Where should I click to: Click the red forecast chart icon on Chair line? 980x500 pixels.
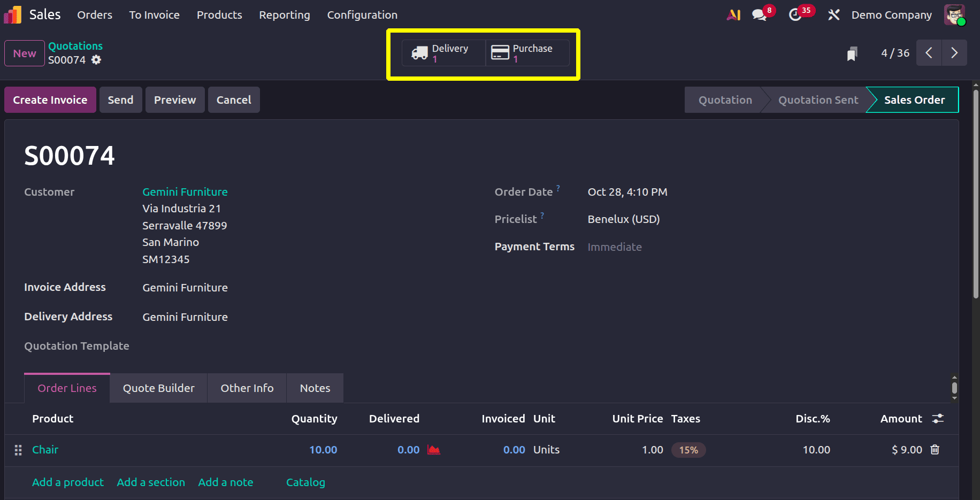434,450
